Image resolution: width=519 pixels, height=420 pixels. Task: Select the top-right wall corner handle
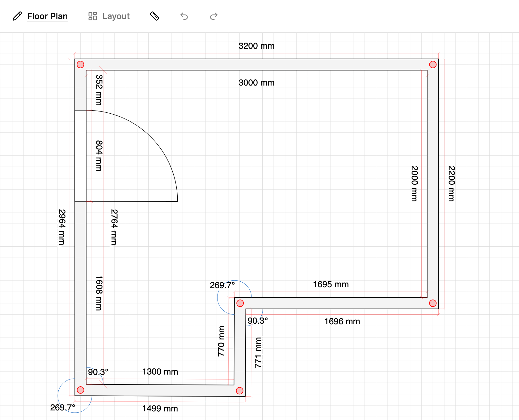(x=433, y=64)
